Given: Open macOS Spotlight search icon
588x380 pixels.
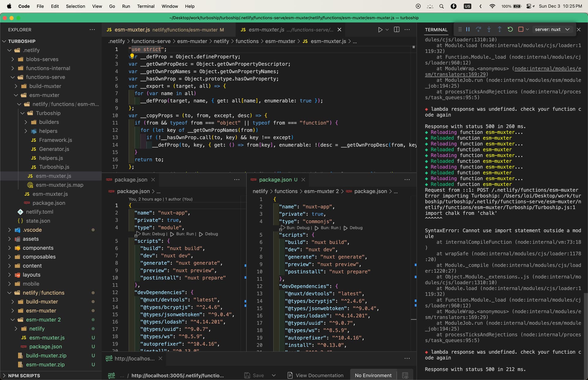Looking at the screenshot, I should 441,6.
